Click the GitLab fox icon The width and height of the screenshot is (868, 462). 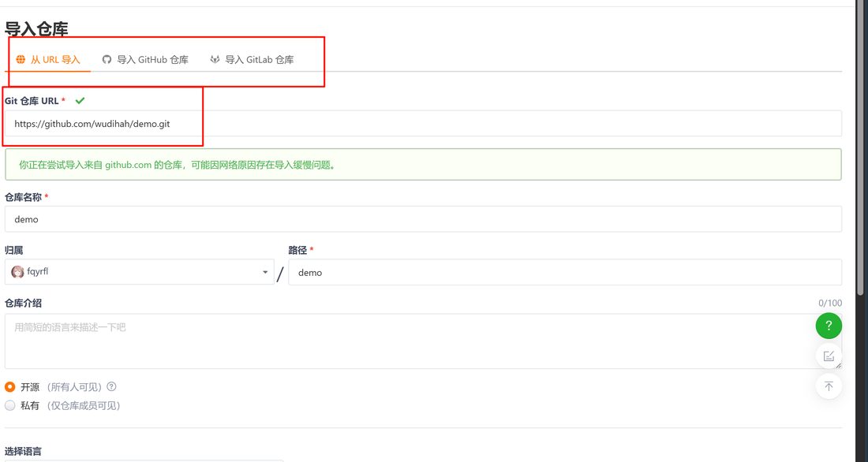point(215,59)
